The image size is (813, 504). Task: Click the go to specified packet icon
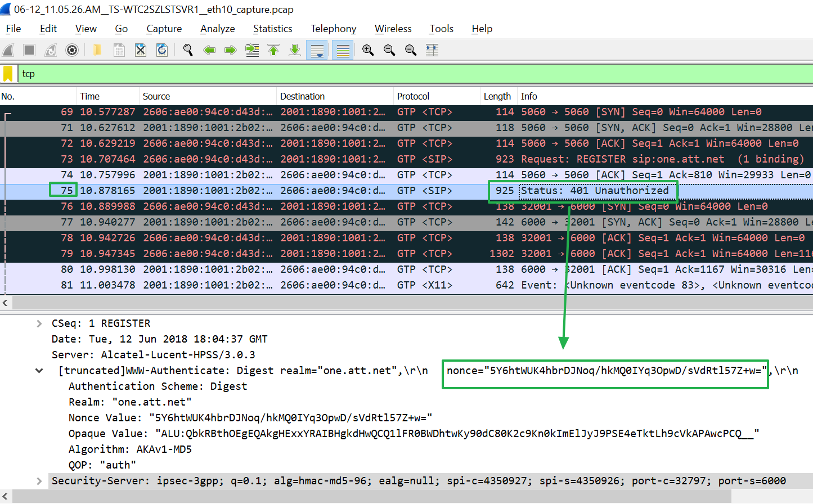coord(252,50)
